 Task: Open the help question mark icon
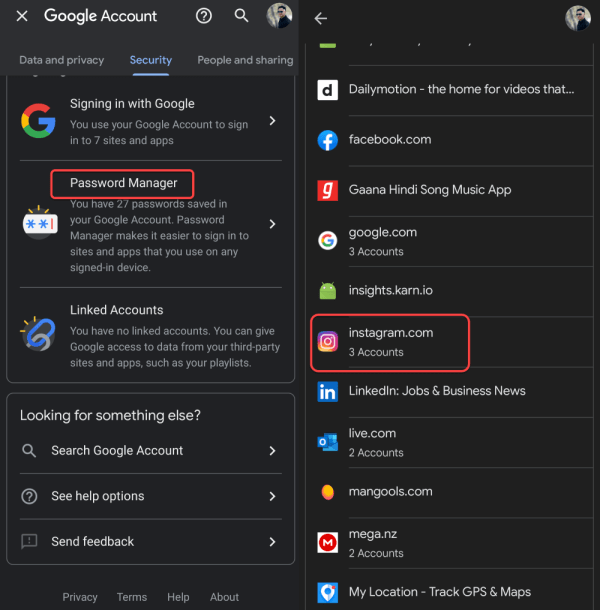(204, 16)
